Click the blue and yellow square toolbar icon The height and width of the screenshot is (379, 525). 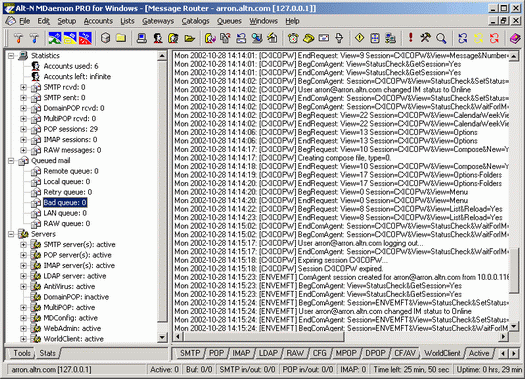(x=70, y=38)
